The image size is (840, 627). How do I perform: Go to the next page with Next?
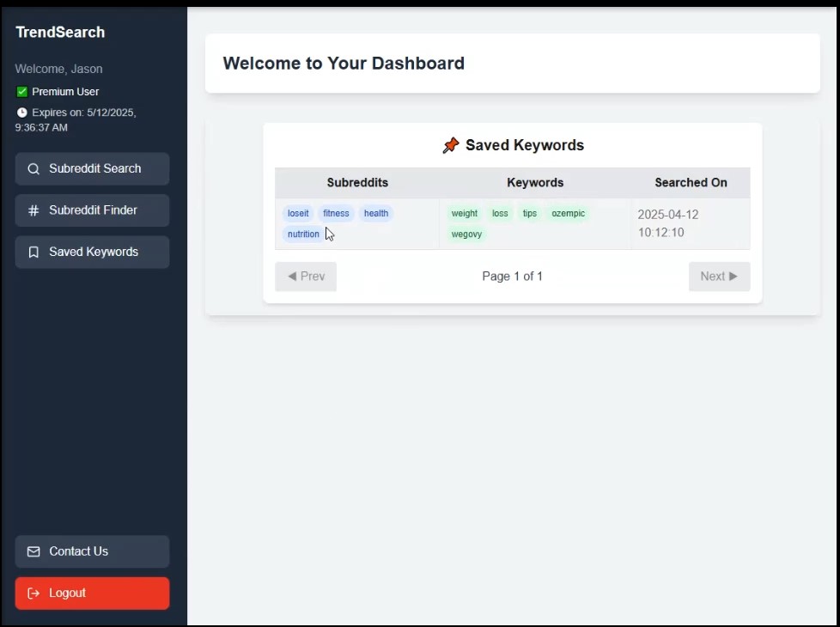(720, 277)
